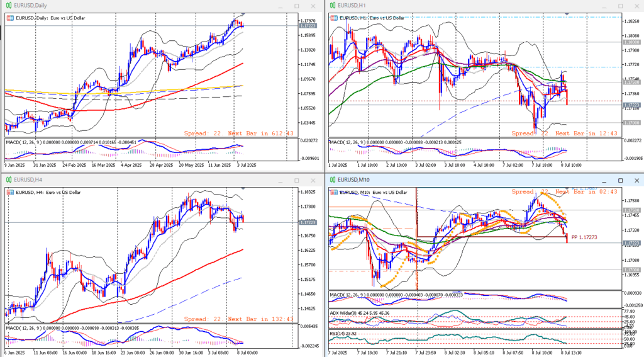Click 'EURUSD,Daily: Euro vs US Dollar' chart caption
Viewport: 644px width, 357px height.
pos(50,18)
